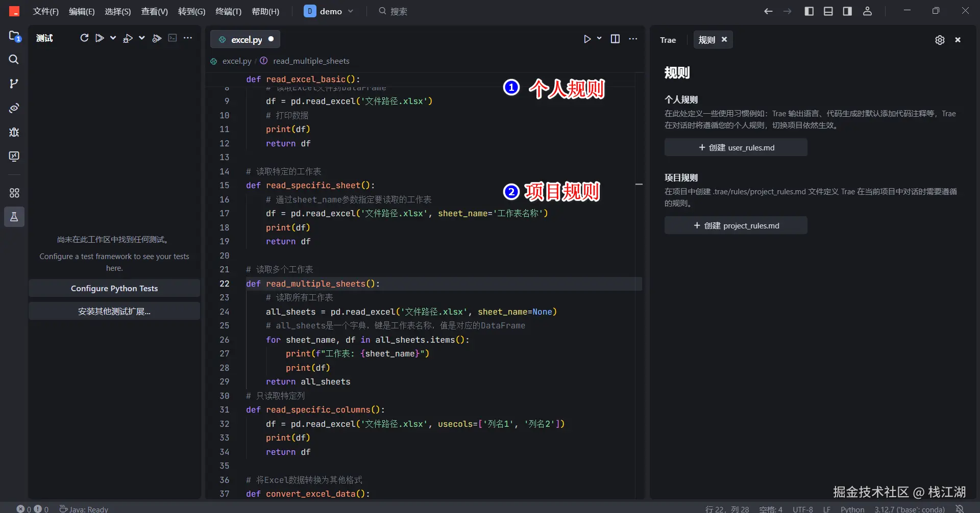
Task: Open the remote explorer monitor icon
Action: [14, 157]
